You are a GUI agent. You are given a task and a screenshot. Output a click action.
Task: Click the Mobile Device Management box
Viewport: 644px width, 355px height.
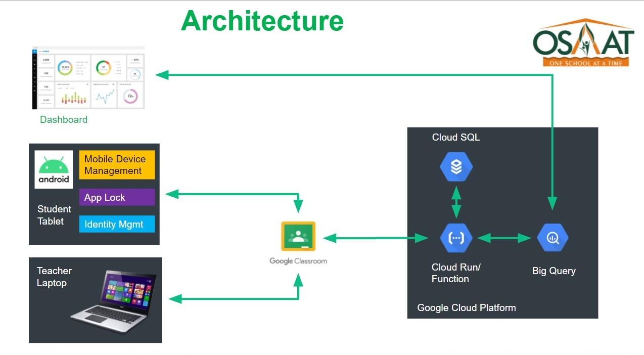pos(117,165)
